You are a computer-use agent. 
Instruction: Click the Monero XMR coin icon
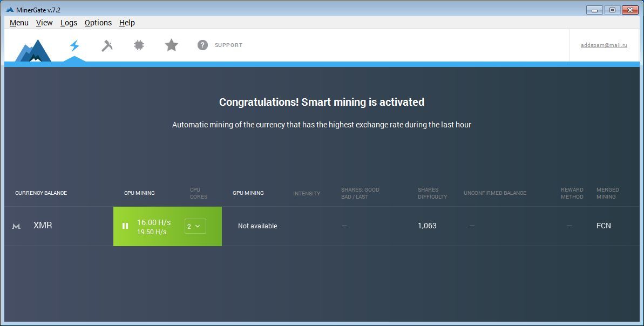point(16,226)
